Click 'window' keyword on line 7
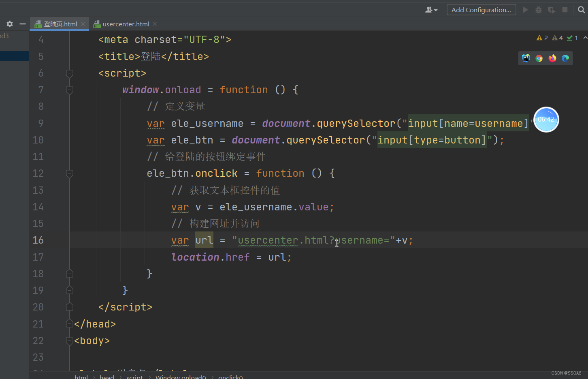Viewport: 588px width, 379px height. coord(141,90)
